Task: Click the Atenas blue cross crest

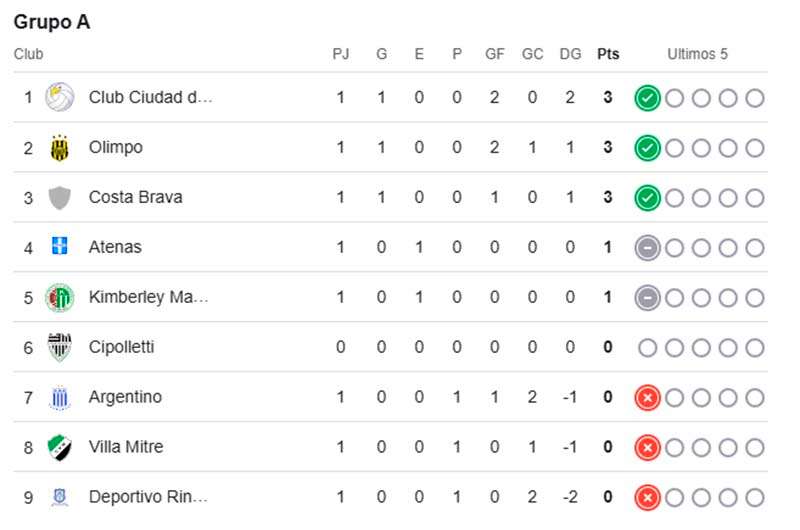Action: 60,245
